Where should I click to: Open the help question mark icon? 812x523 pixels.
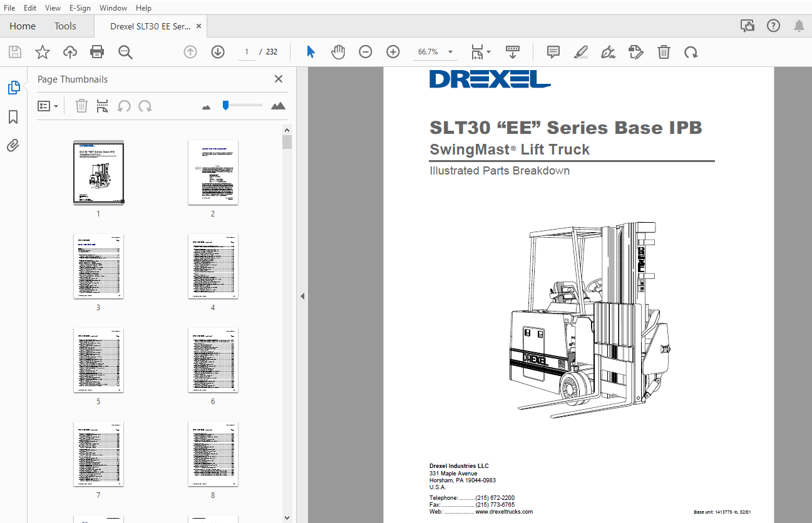(773, 26)
